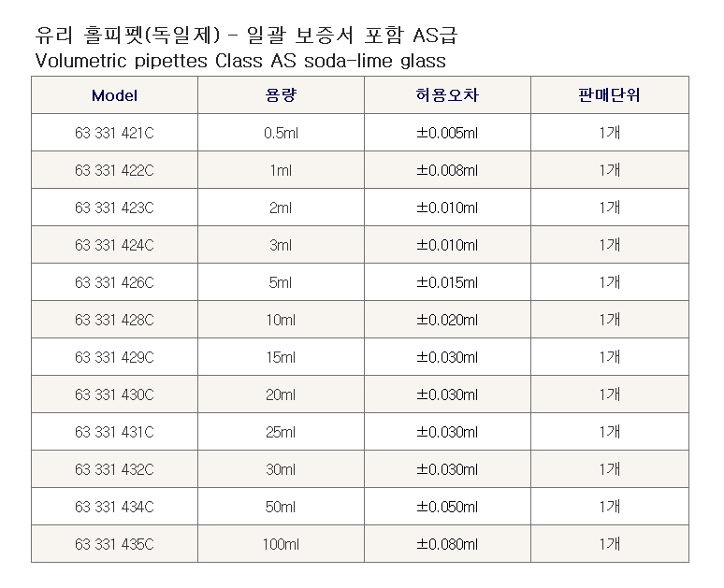Click the ±0.005ml tolerance cell
The image size is (724, 588).
click(x=447, y=133)
